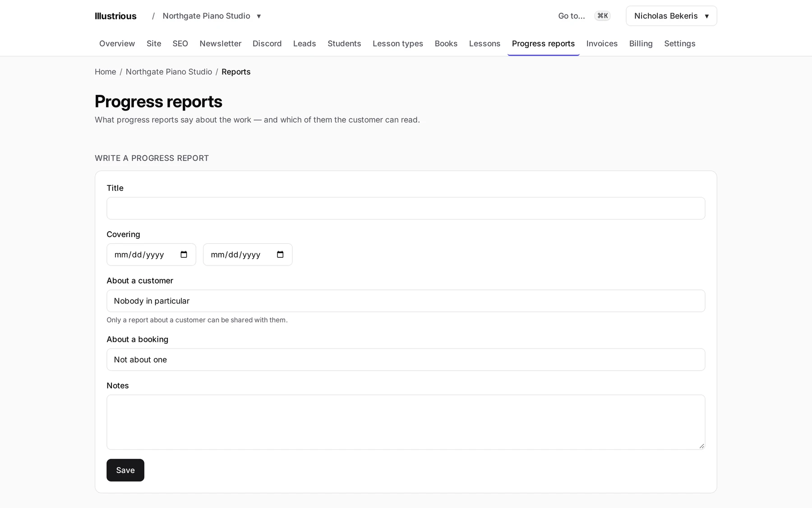
Task: Open calendar picker on second Covering date
Action: [x=280, y=255]
